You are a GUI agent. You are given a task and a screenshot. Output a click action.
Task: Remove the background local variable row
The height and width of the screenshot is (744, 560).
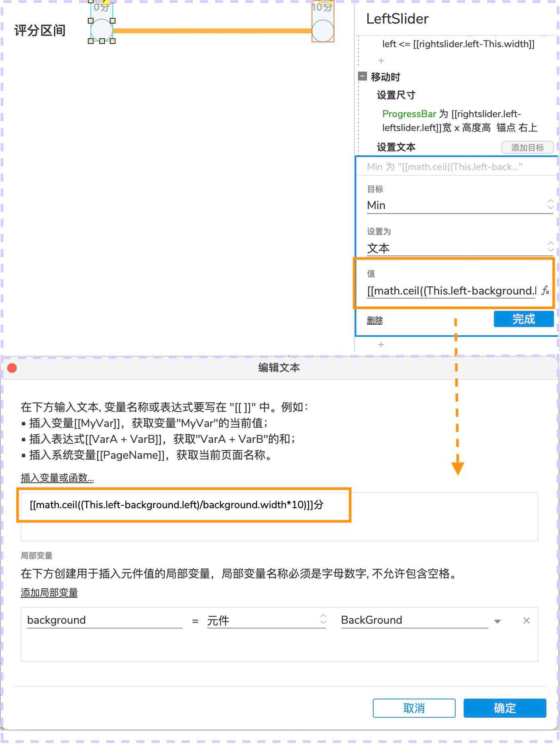coord(527,621)
